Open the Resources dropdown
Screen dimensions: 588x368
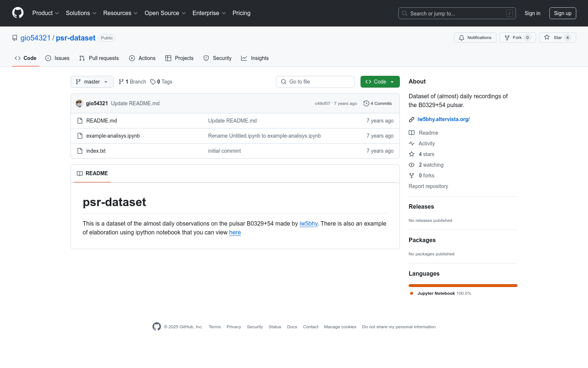click(121, 13)
